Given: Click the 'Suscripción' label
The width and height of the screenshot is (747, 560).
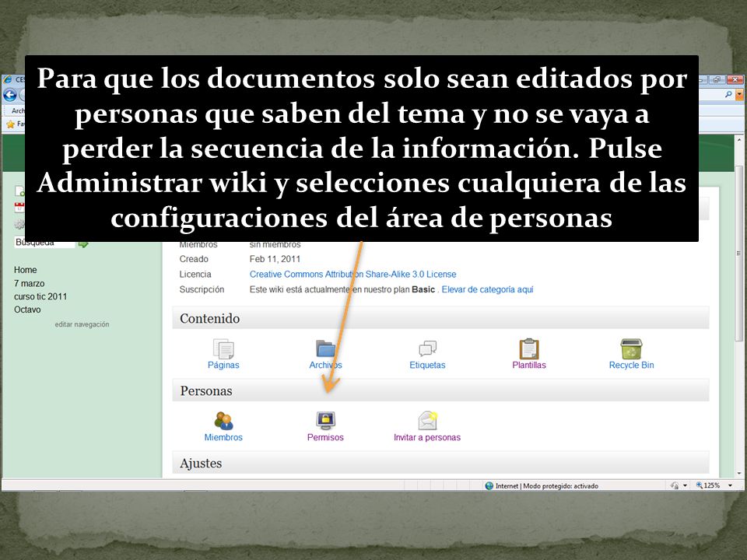Looking at the screenshot, I should click(x=202, y=289).
